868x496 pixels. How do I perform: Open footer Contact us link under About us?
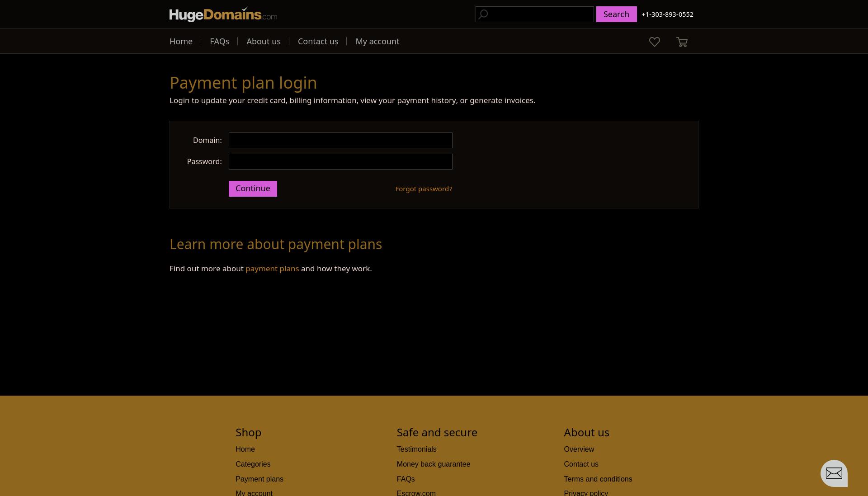(x=581, y=464)
